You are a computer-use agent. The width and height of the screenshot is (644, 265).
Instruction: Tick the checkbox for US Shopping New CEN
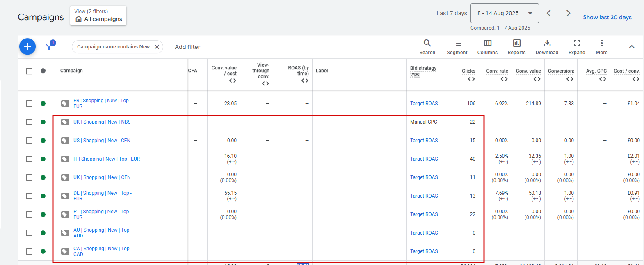tap(29, 141)
